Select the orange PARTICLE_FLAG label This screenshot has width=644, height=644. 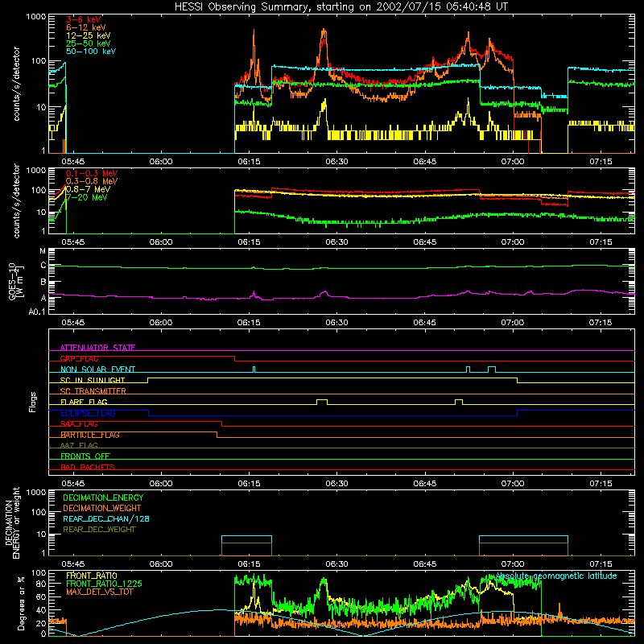point(89,435)
